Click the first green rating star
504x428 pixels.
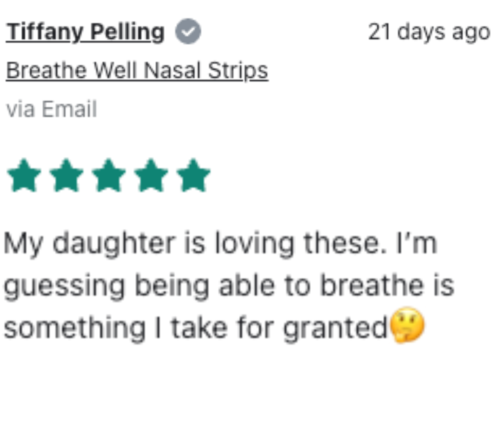[x=24, y=175]
